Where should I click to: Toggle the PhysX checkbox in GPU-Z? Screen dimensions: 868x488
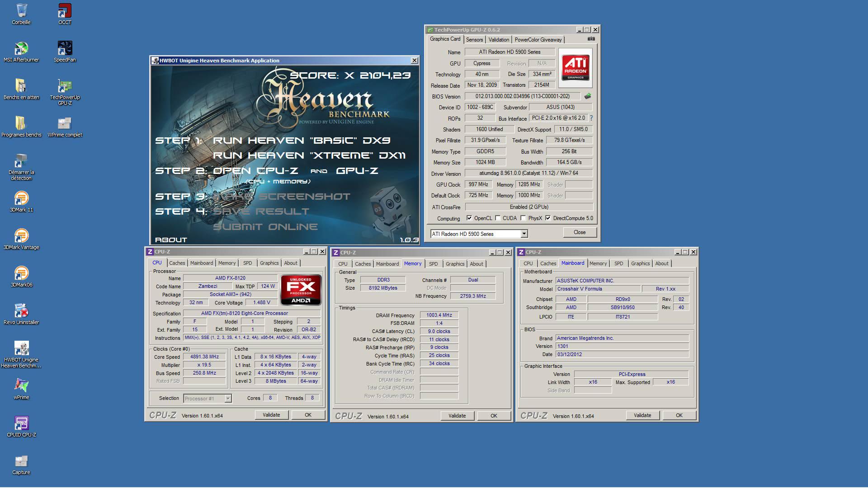[x=523, y=218]
